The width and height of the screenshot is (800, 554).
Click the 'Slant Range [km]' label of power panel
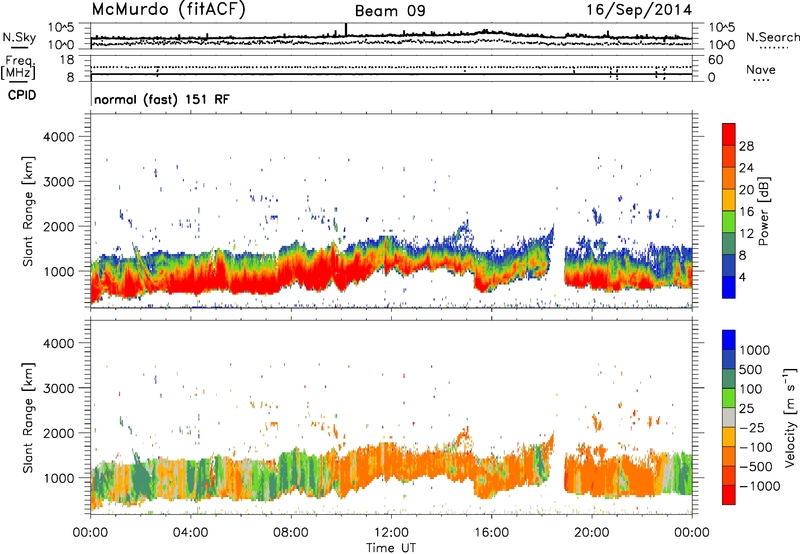tap(29, 211)
